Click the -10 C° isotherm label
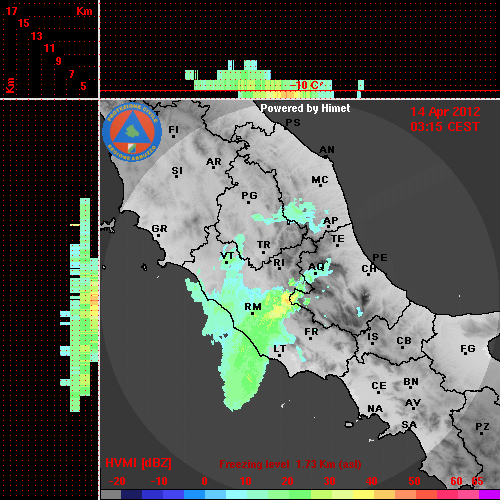500x500 pixels. click(306, 85)
